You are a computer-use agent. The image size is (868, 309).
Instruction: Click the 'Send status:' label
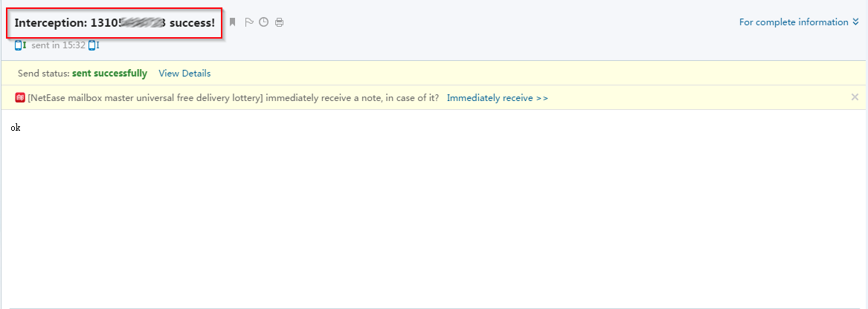point(43,74)
